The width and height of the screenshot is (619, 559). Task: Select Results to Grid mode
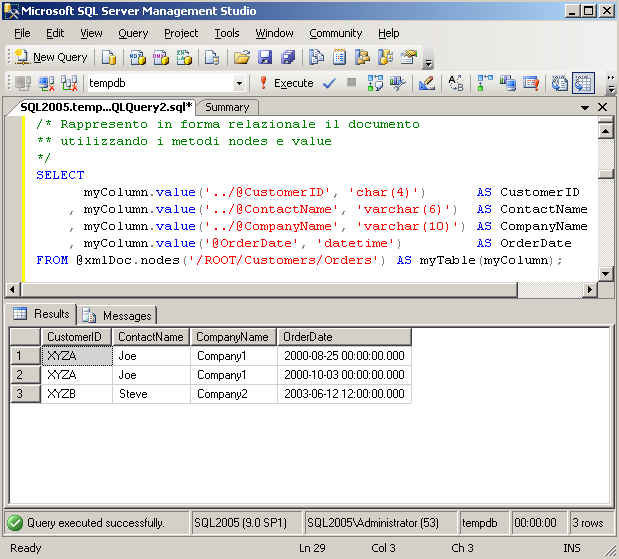583,83
